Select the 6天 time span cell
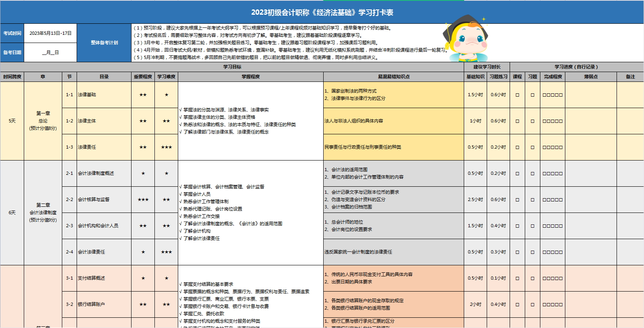The width and height of the screenshot is (644, 328). coord(12,213)
